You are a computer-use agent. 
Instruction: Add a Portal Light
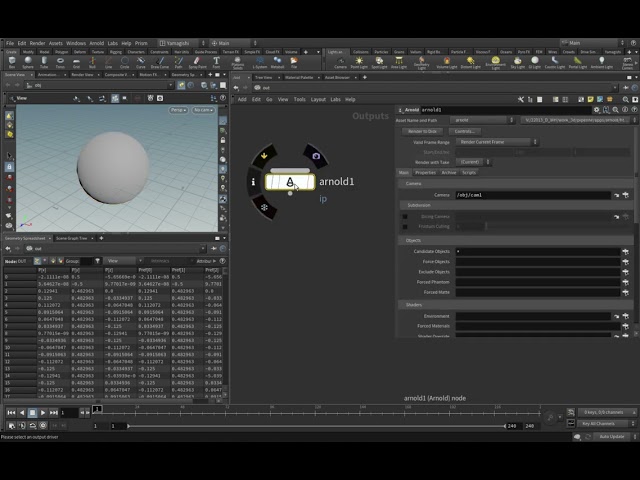(578, 62)
